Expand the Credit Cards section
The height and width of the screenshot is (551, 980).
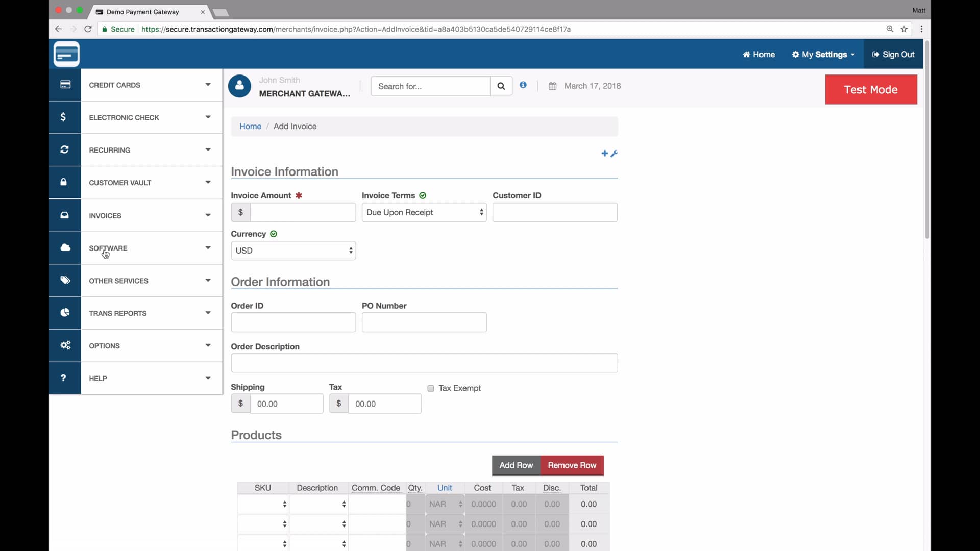[151, 85]
